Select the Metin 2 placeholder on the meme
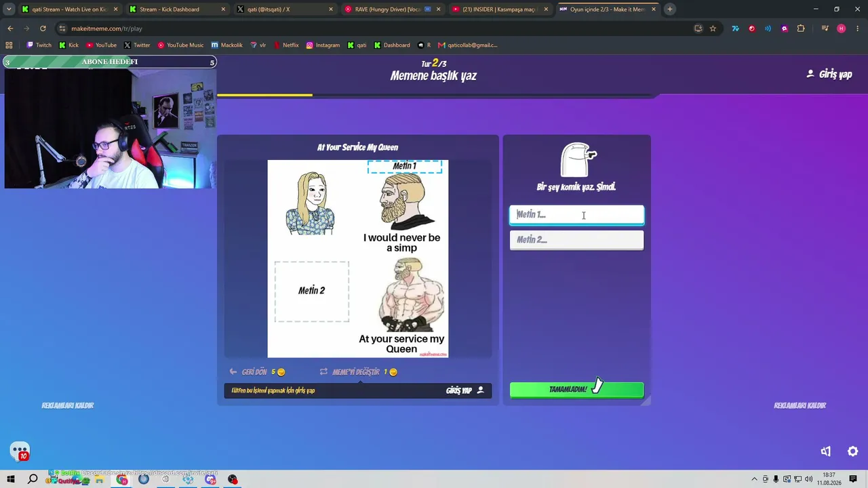Image resolution: width=868 pixels, height=488 pixels. (312, 291)
